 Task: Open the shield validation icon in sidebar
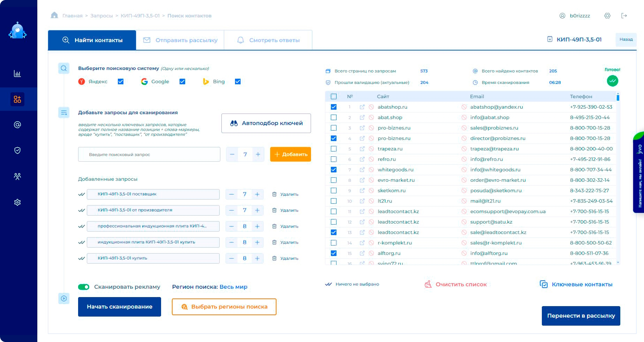17,150
